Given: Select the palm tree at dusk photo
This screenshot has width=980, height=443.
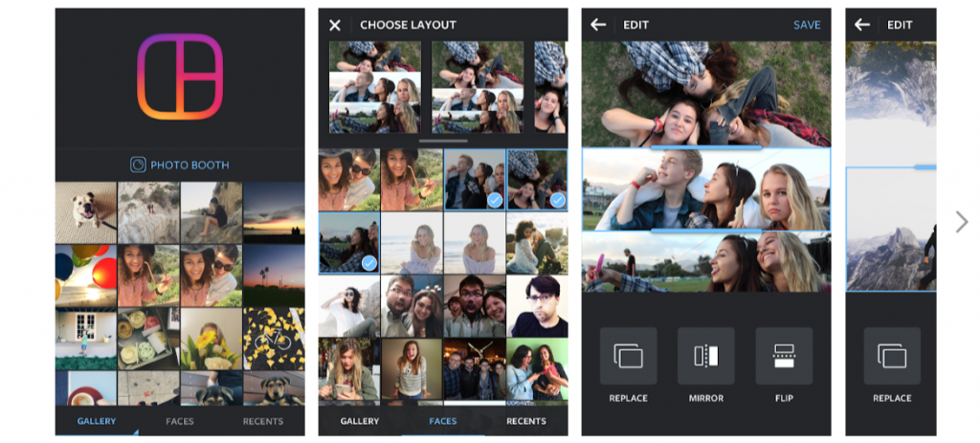Looking at the screenshot, I should pyautogui.click(x=274, y=276).
